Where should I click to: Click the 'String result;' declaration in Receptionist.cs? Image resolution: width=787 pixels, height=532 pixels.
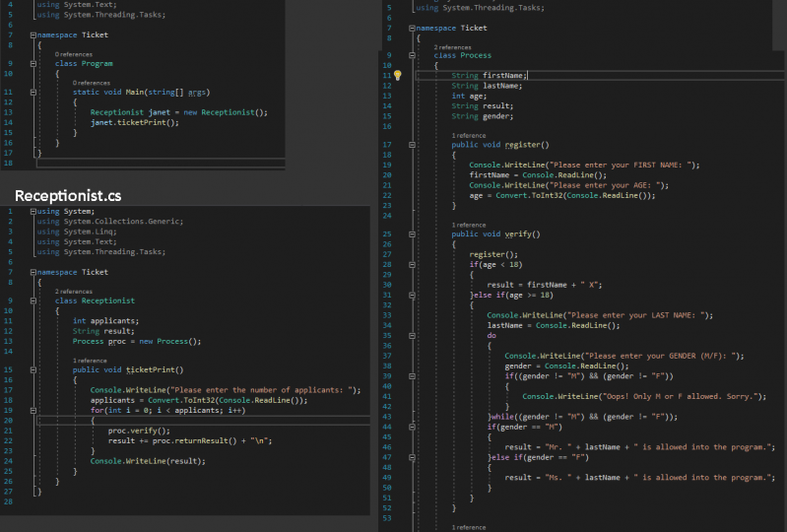103,331
